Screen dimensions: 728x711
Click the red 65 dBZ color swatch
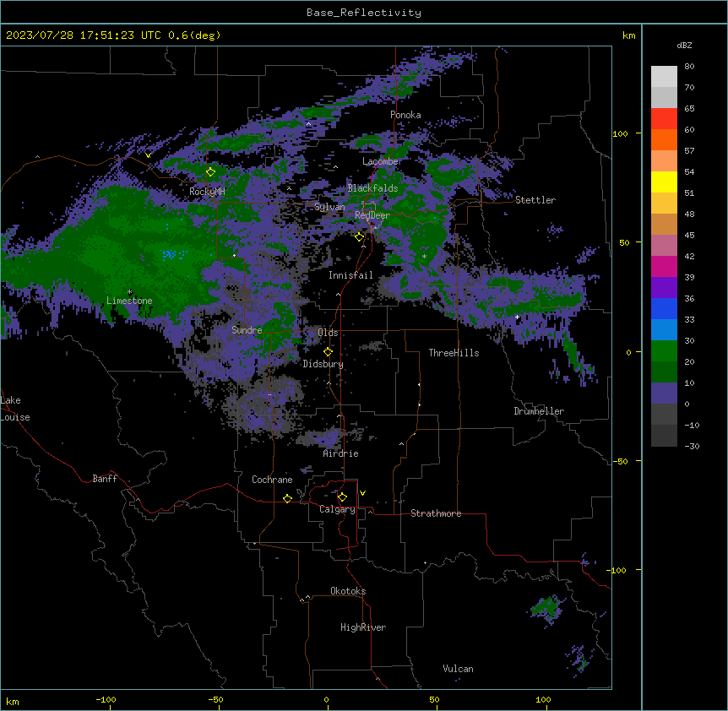[x=664, y=119]
